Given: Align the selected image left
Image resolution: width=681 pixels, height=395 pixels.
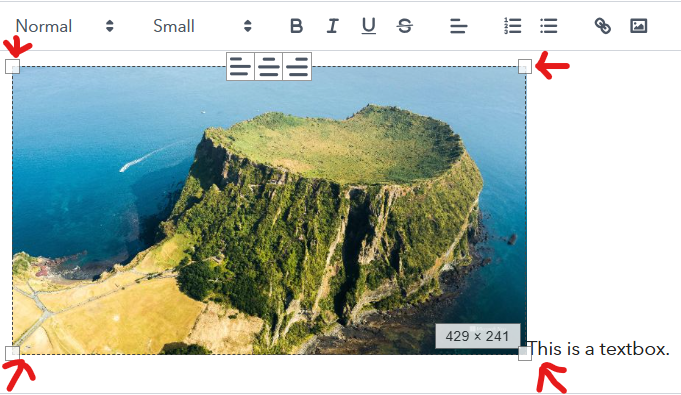Looking at the screenshot, I should pos(240,66).
